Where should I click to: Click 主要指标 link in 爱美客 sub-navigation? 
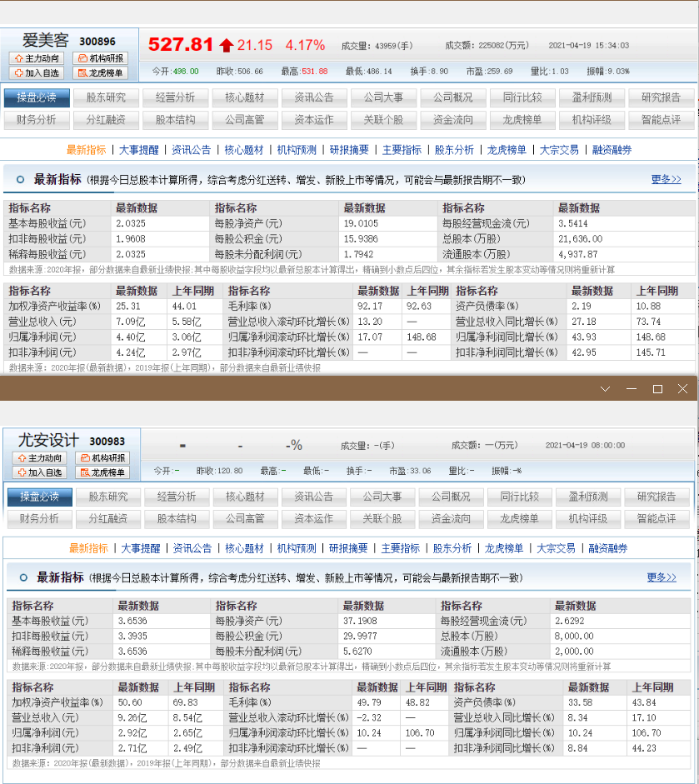[x=402, y=150]
